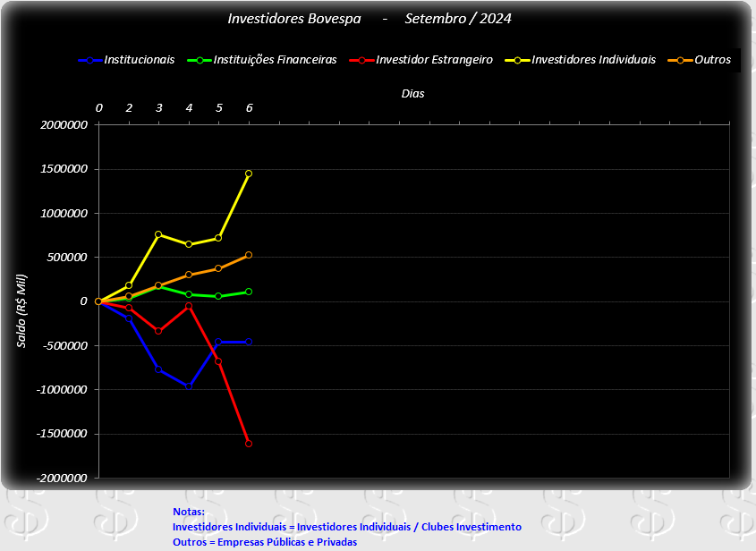Click the yellow Investidores Individuais legend marker
Screen dimensions: 756x551
[517, 60]
